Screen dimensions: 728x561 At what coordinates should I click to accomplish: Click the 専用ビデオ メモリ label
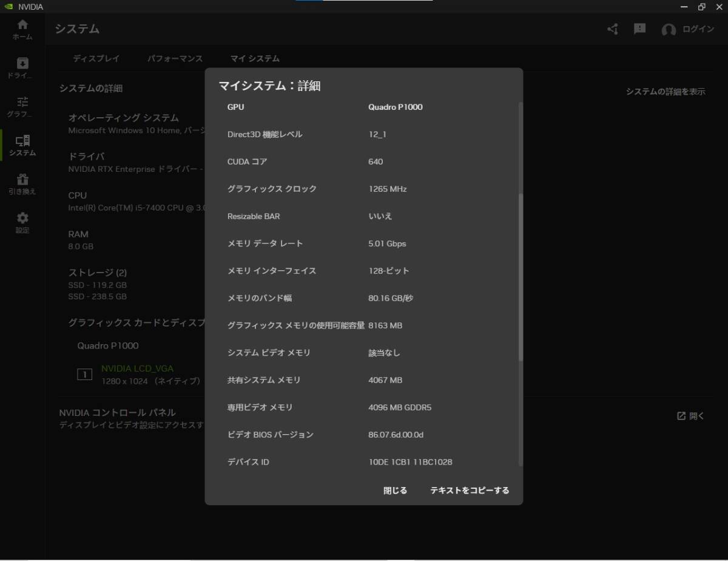click(x=260, y=407)
